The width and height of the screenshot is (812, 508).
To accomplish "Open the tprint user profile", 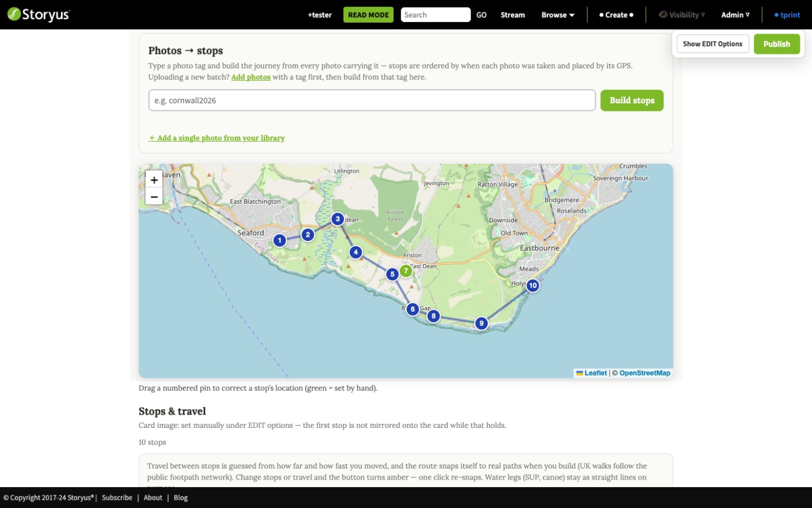I will coord(787,15).
